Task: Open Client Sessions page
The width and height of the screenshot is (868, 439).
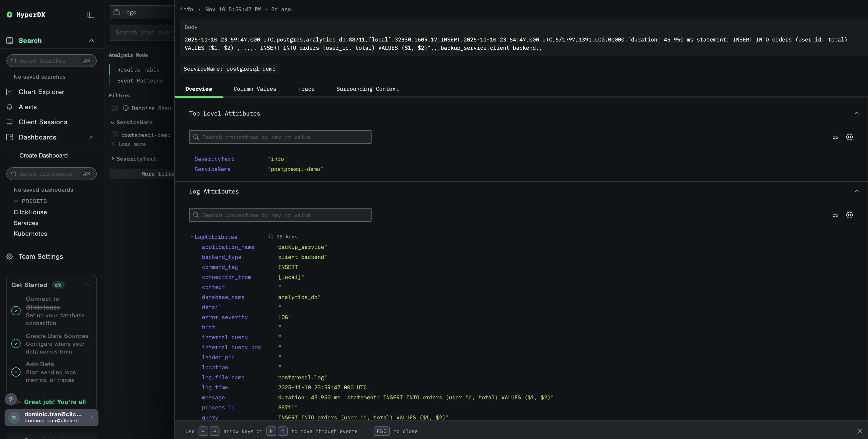Action: [42, 122]
